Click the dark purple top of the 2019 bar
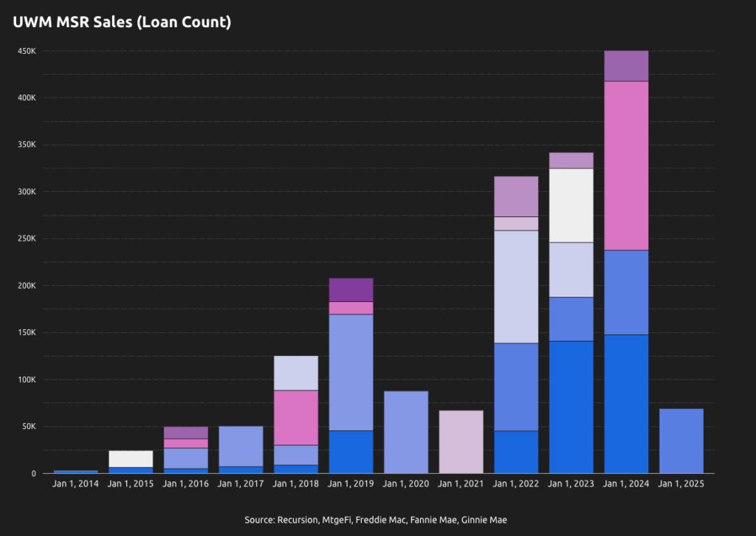Viewport: 756px width, 536px height. point(351,289)
